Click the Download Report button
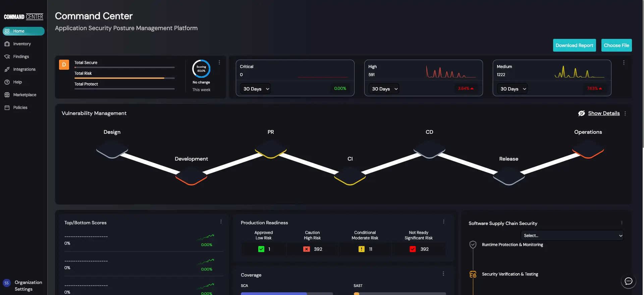The image size is (644, 295). [x=574, y=45]
